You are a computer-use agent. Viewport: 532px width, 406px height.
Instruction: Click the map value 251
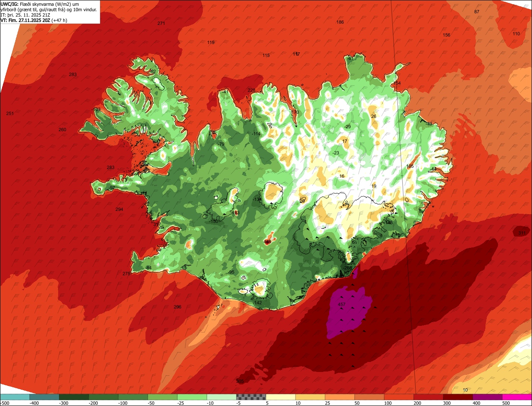[x=10, y=113]
